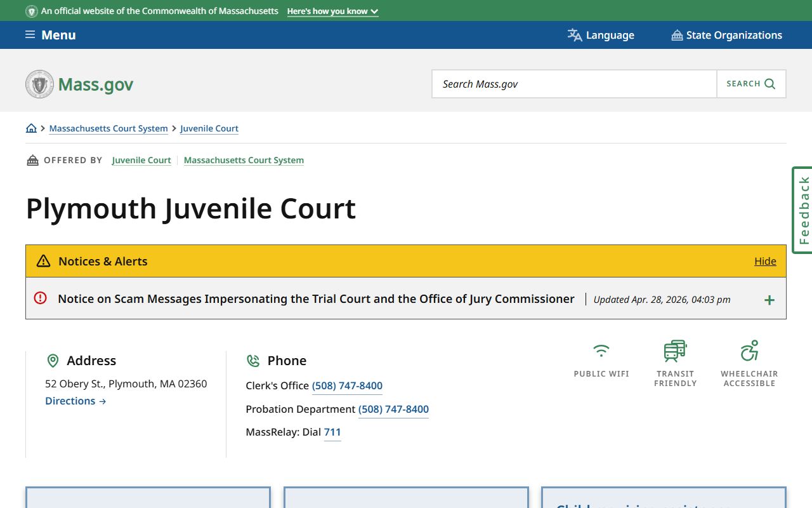Viewport: 812px width, 508px height.
Task: Open State Organizations menu text
Action: [x=734, y=35]
